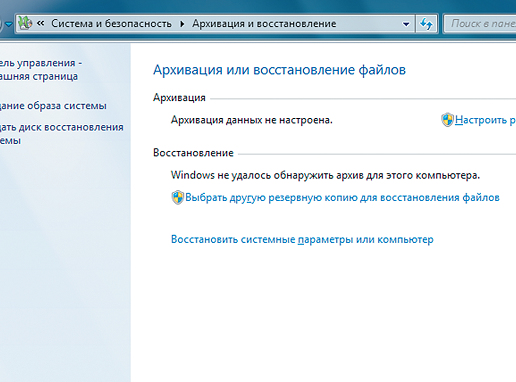Click the Control Panel icon in address bar
Image resolution: width=516 pixels, height=382 pixels.
[x=25, y=23]
